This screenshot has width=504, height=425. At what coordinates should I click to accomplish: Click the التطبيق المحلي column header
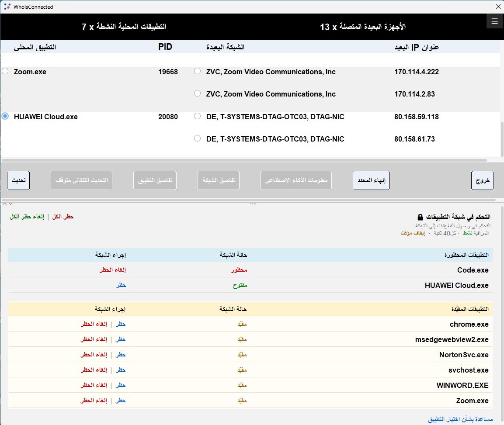35,47
